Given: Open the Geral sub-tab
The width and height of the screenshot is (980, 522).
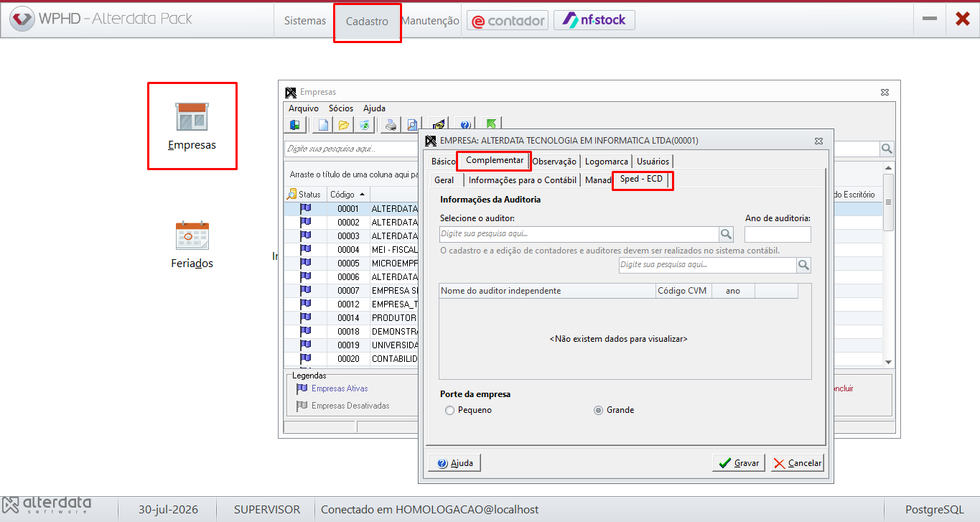Looking at the screenshot, I should coord(444,180).
